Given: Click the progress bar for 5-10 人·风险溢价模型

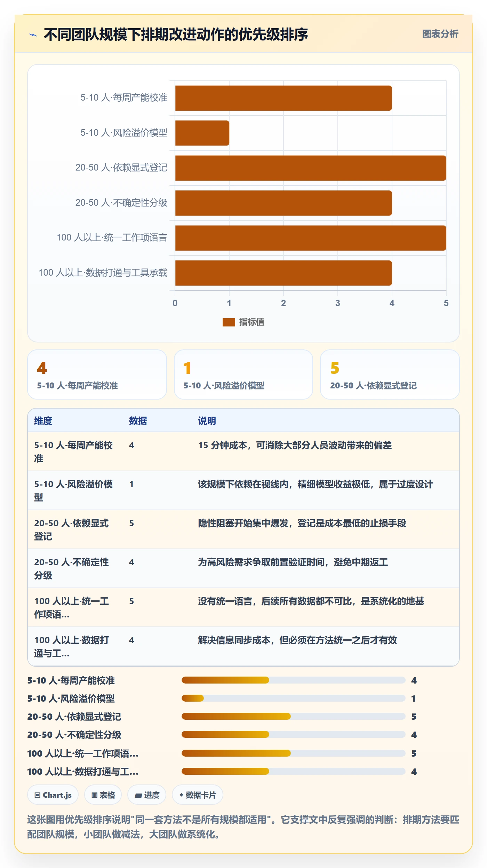Looking at the screenshot, I should [x=294, y=698].
